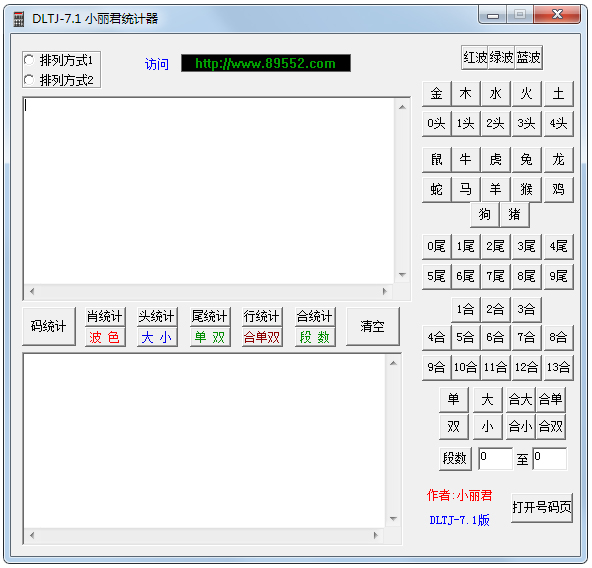Click the 码统计 button
Image resolution: width=592 pixels, height=568 pixels.
tap(49, 326)
